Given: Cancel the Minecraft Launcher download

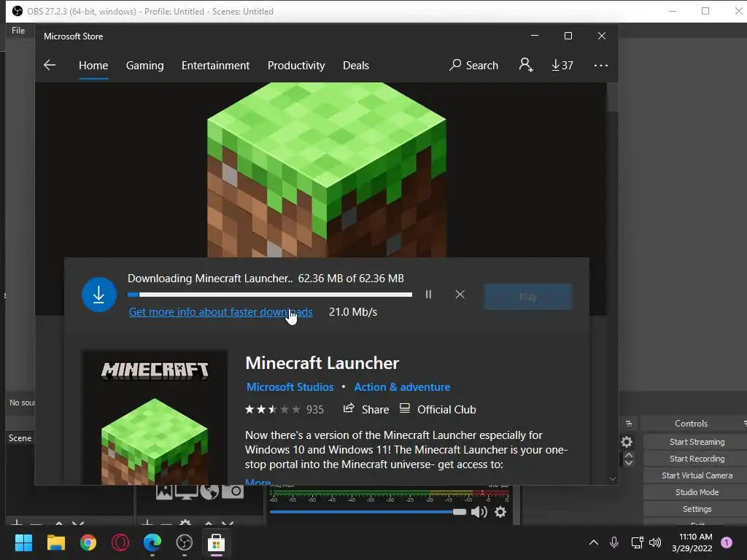Looking at the screenshot, I should [x=460, y=295].
